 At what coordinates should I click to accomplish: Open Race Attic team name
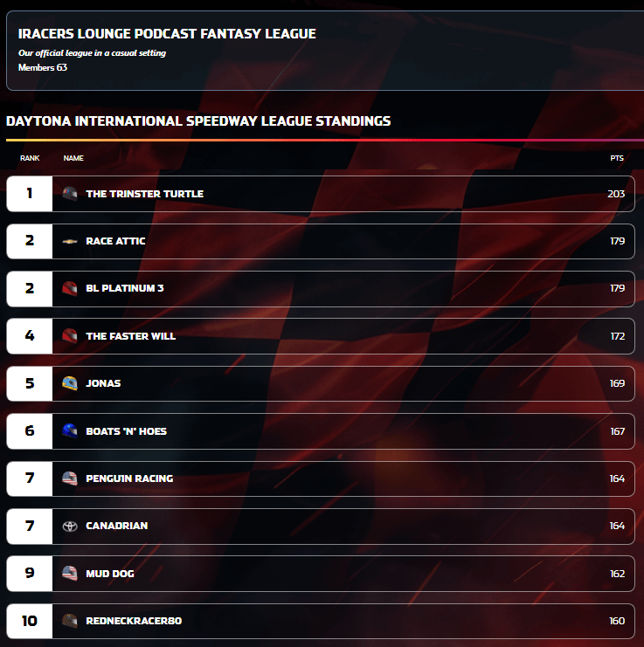point(115,241)
